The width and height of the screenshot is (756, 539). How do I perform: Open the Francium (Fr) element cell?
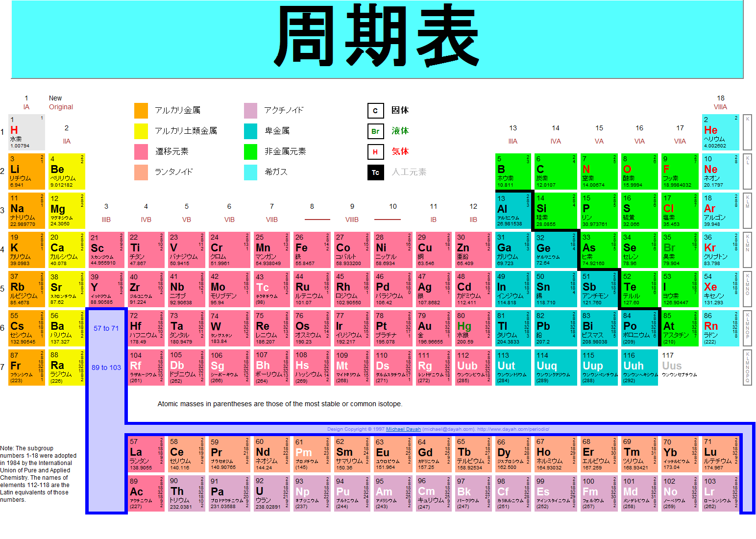coord(26,367)
